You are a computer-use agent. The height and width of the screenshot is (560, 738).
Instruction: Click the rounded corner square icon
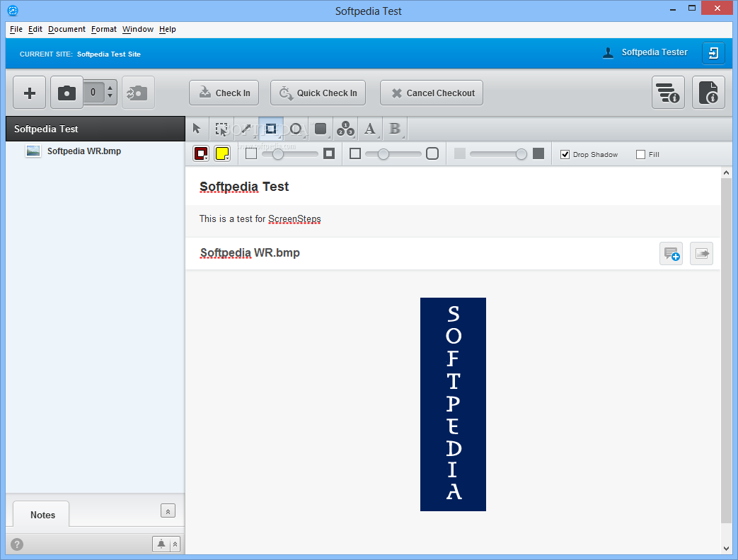432,153
